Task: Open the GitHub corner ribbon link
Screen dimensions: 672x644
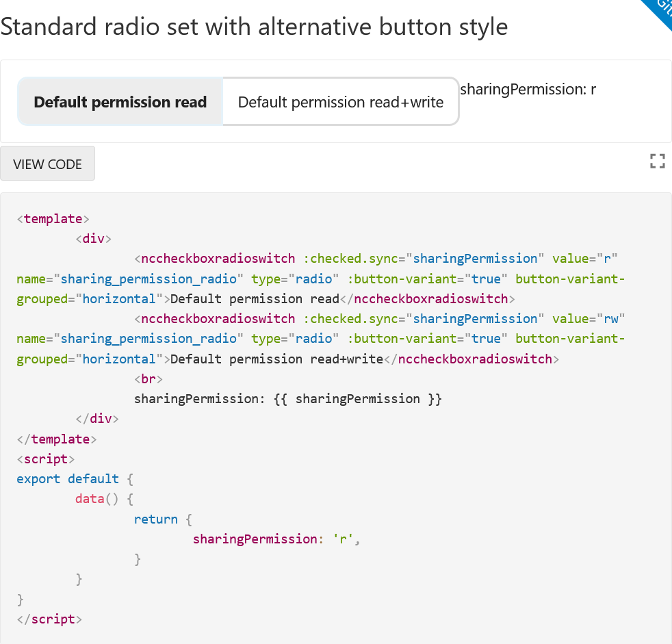Action: [661, 11]
